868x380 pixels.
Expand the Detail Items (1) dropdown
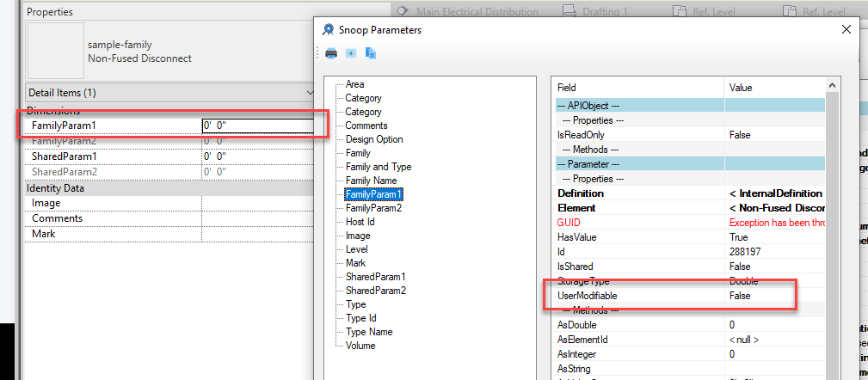pos(310,93)
